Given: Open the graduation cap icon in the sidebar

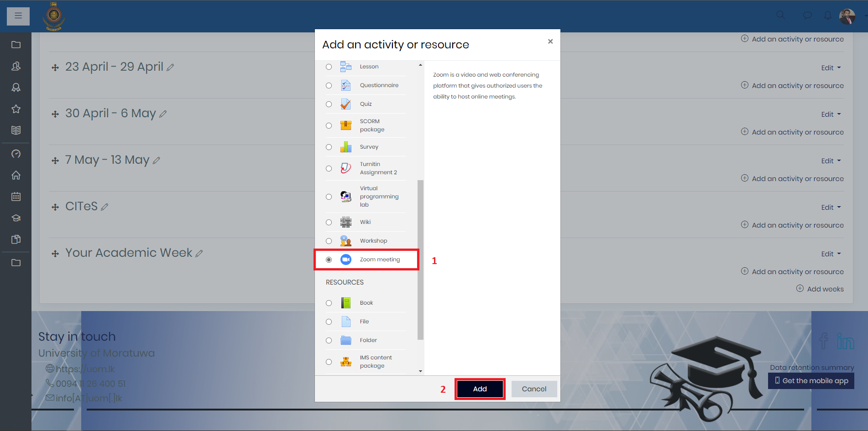Looking at the screenshot, I should click(16, 218).
